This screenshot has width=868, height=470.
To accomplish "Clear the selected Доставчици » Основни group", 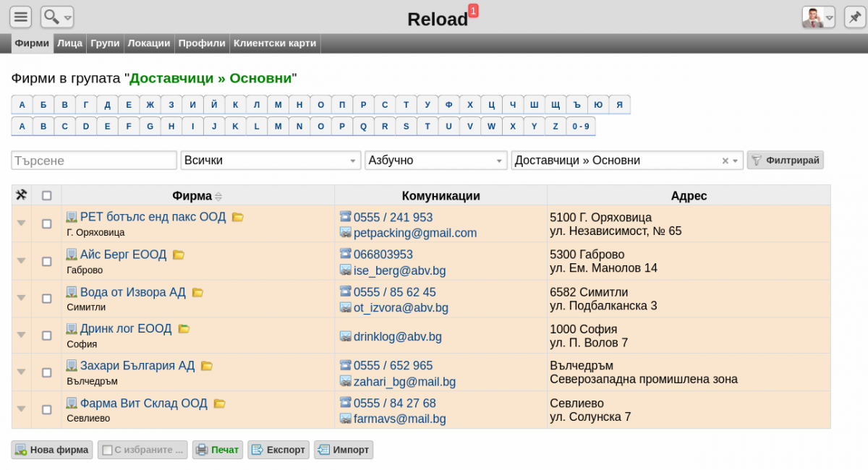I will (726, 161).
